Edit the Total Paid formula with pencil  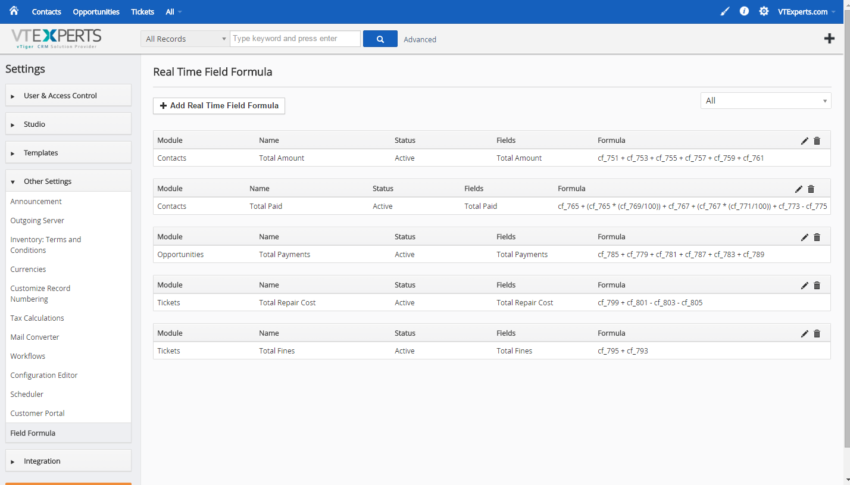[799, 189]
